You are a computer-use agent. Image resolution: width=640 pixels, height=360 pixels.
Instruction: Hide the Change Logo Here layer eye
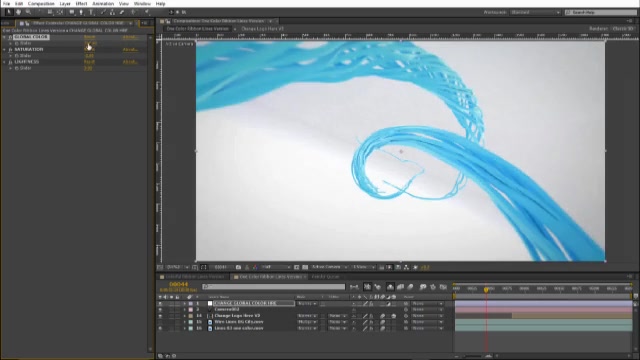[160, 316]
